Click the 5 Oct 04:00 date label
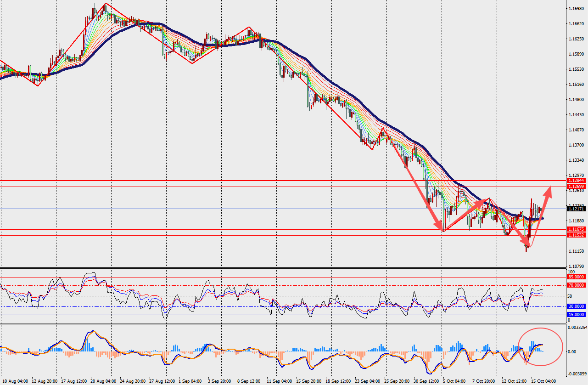This screenshot has width=588, height=385. point(455,381)
